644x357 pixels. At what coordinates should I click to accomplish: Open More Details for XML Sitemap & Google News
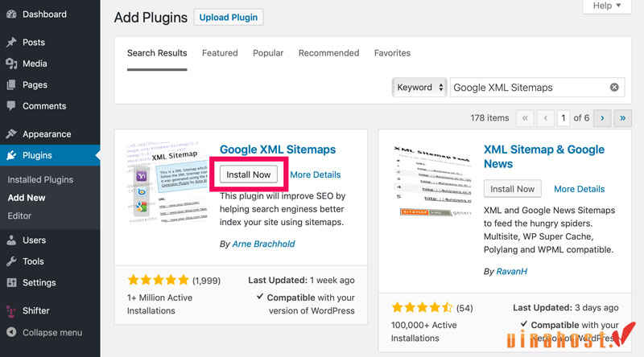579,189
